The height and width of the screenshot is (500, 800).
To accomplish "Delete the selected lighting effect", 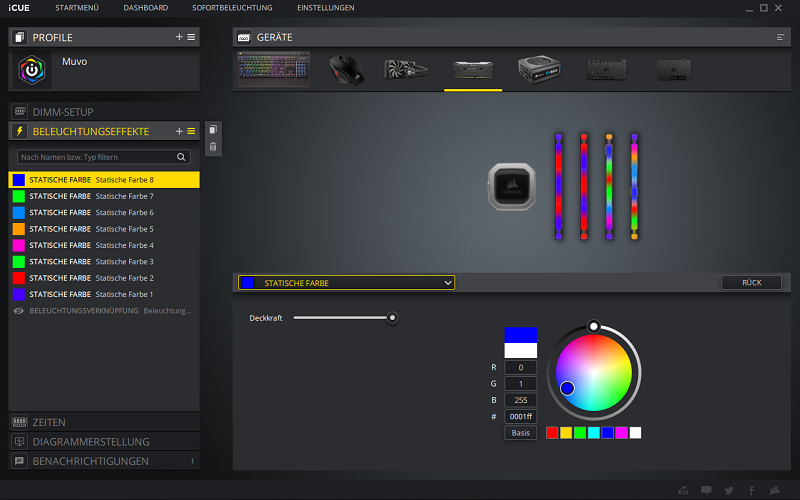I will (x=213, y=147).
